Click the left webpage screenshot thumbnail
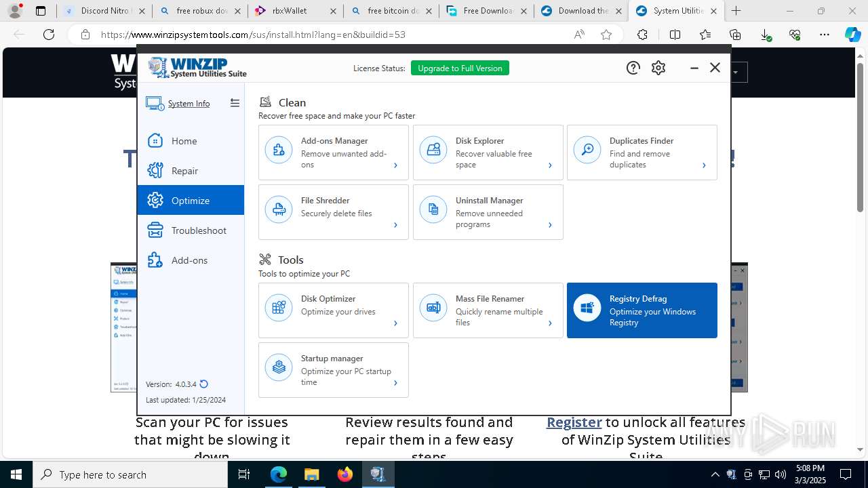The image size is (868, 488). (124, 327)
